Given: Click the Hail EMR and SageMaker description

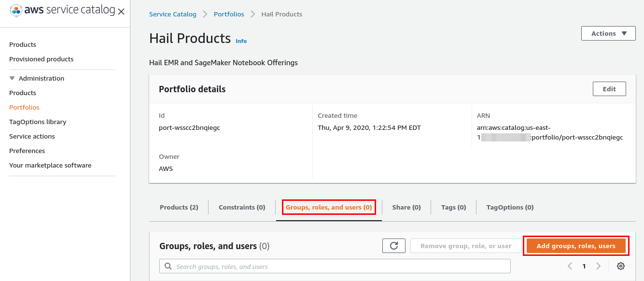Looking at the screenshot, I should pos(224,62).
